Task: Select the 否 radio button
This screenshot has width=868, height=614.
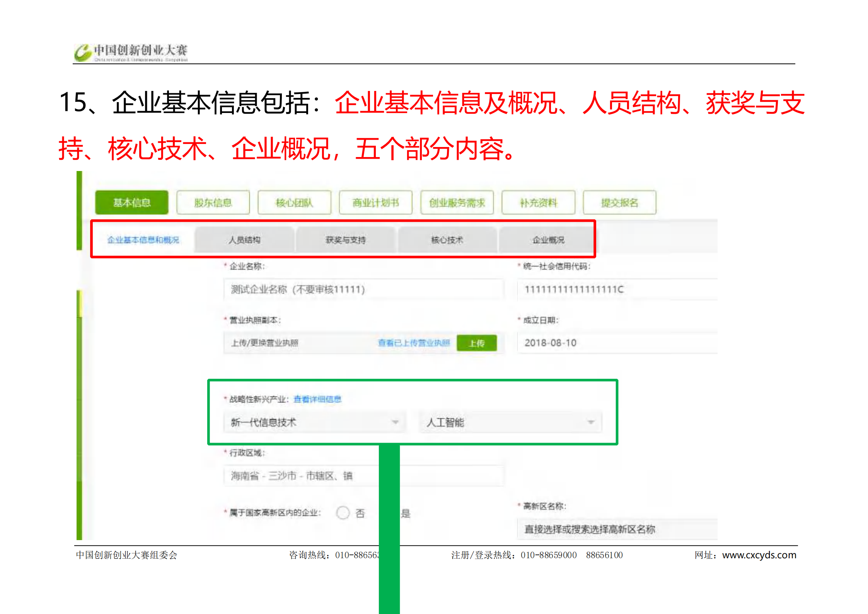Action: coord(343,513)
